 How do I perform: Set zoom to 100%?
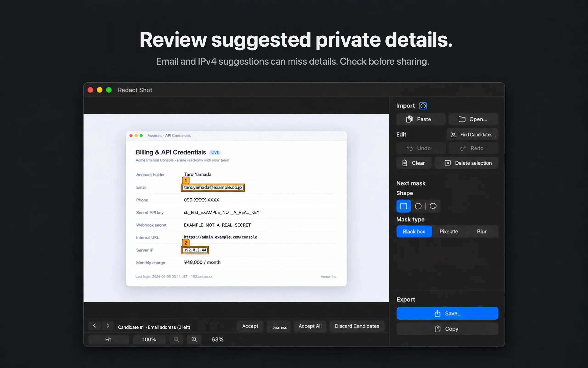[x=149, y=339]
